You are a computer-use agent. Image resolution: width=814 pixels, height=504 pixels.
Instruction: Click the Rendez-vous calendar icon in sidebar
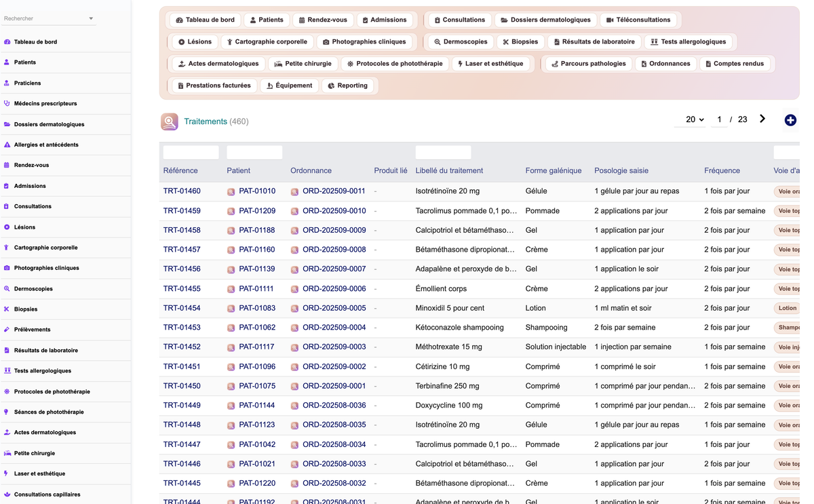coord(7,165)
